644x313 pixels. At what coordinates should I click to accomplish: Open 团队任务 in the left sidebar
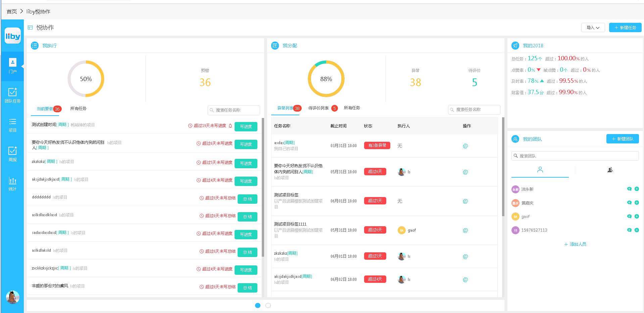pyautogui.click(x=12, y=95)
